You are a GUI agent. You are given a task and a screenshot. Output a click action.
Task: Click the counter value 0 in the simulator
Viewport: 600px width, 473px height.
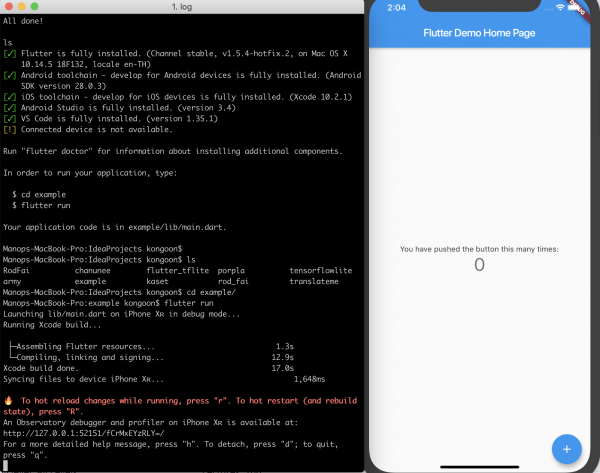(x=479, y=265)
